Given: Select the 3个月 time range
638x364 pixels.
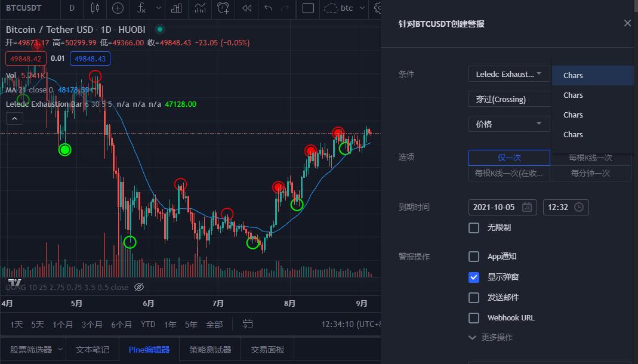Looking at the screenshot, I should (92, 325).
